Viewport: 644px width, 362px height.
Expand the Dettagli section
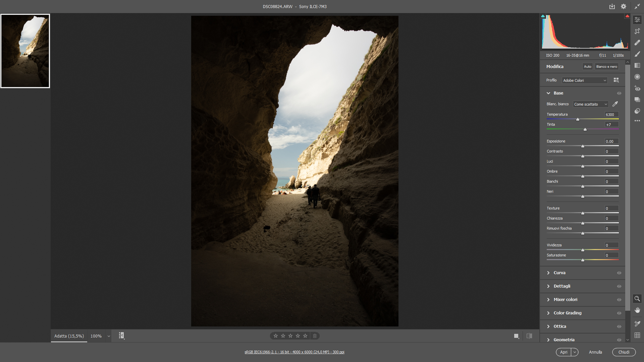click(562, 286)
